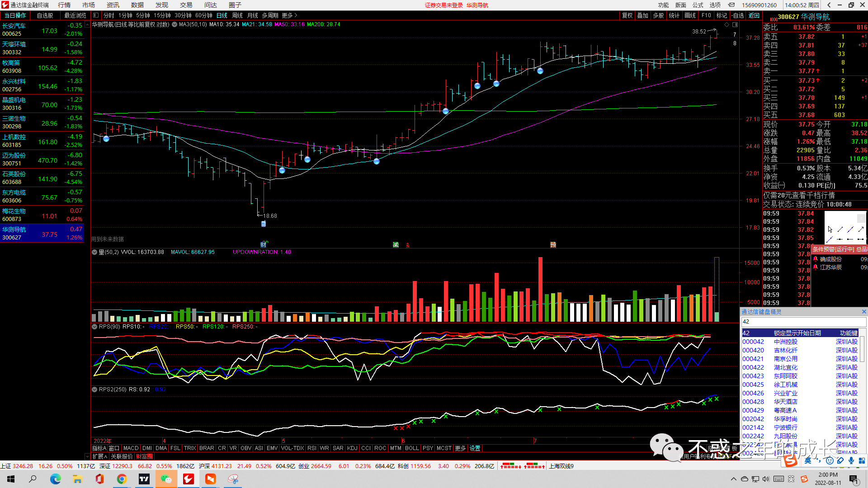The width and height of the screenshot is (868, 488).
Task: Select 梅花生物 600873 in watchlist
Action: [42, 215]
